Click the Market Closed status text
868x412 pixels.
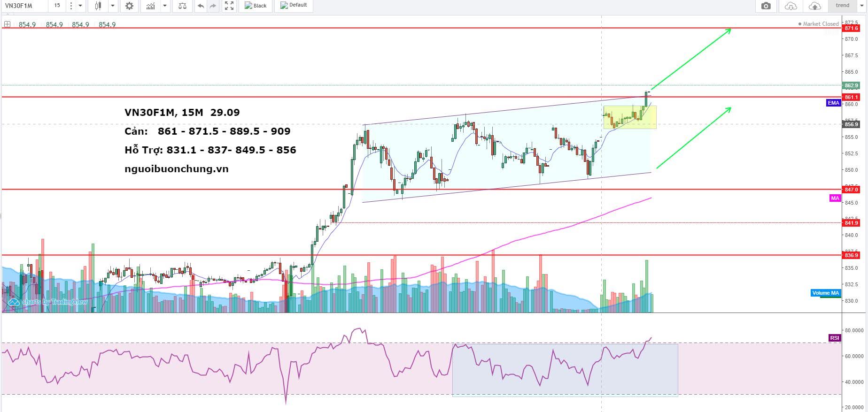[821, 24]
